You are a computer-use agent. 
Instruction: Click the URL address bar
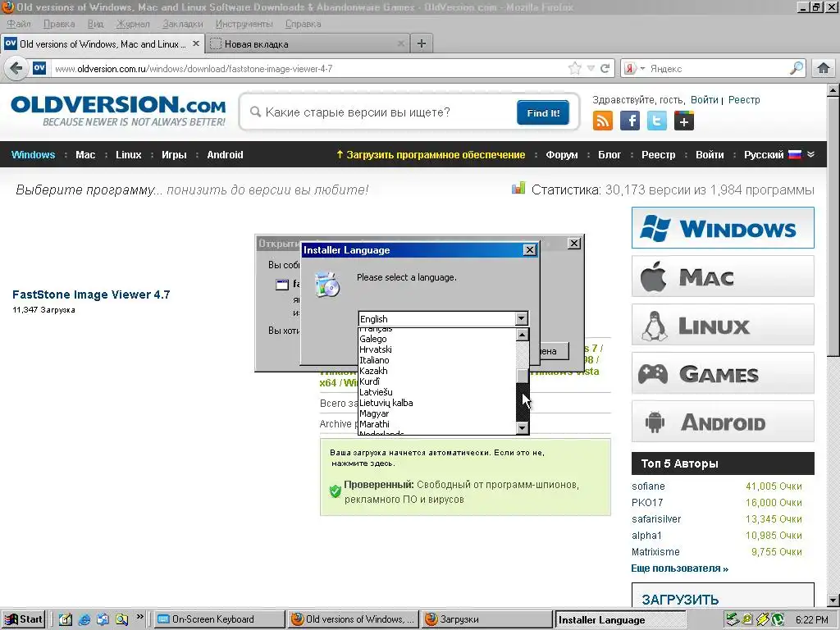[x=308, y=69]
